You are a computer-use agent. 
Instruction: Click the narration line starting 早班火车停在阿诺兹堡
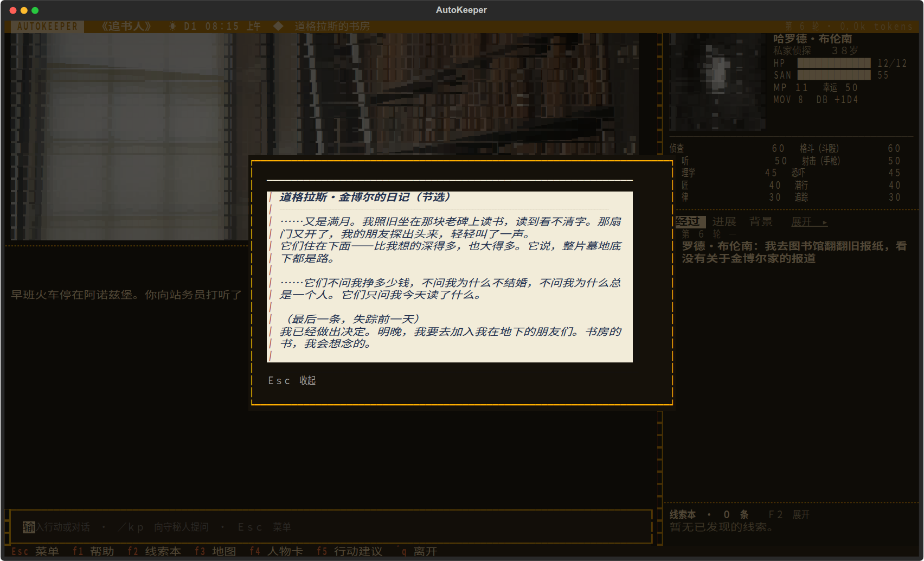126,295
